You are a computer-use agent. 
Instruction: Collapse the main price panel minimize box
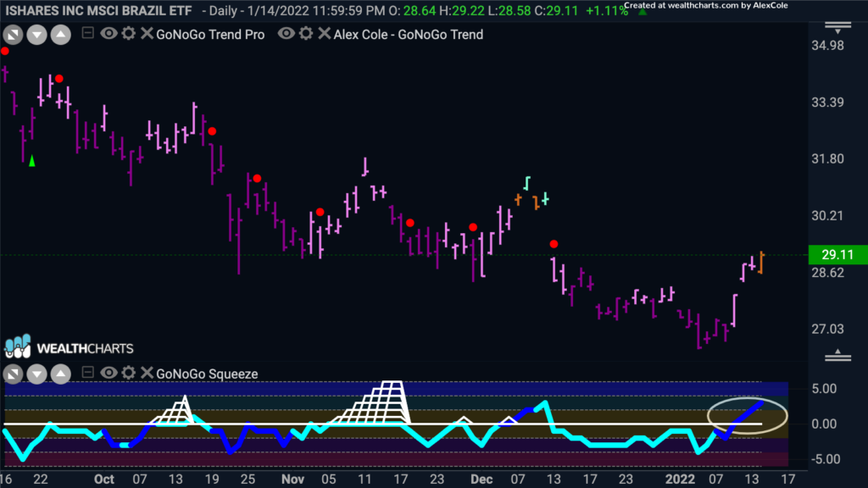pos(87,33)
